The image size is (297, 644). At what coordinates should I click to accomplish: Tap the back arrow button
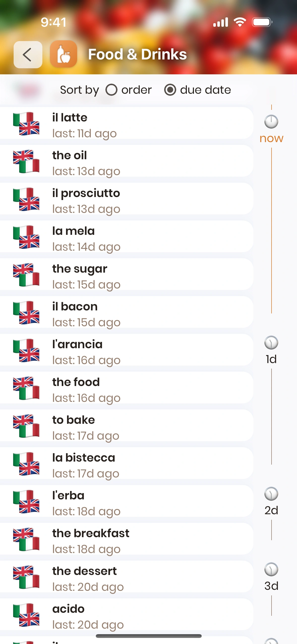(28, 55)
